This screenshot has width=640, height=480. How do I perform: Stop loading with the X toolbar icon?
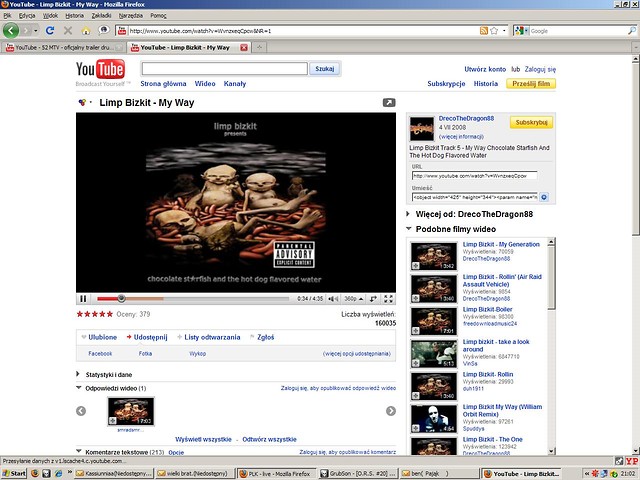(68, 31)
